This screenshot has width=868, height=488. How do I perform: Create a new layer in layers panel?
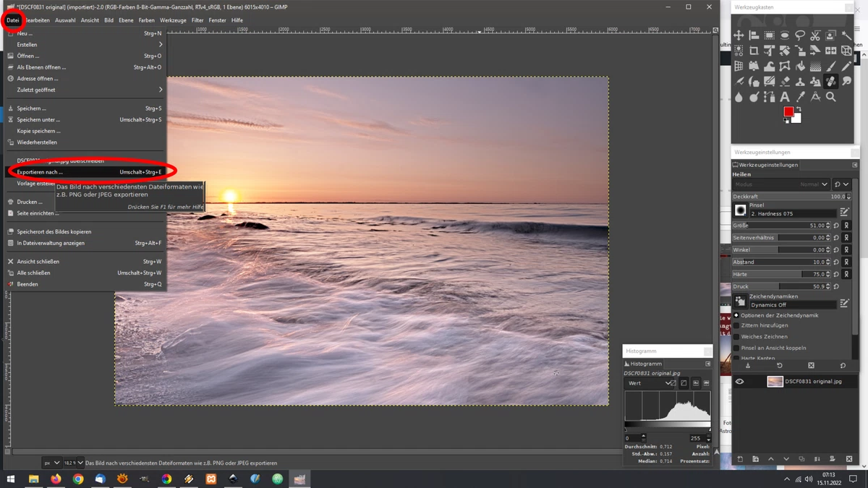click(x=740, y=459)
